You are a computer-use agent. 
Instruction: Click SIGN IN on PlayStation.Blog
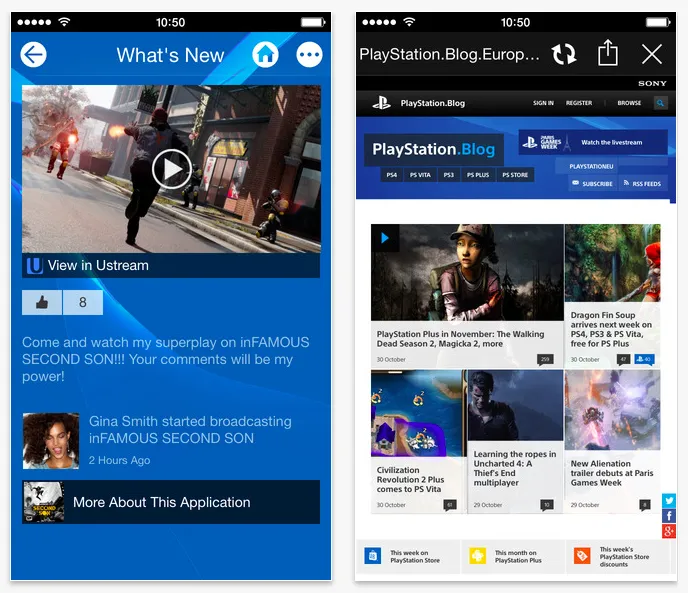(x=543, y=103)
